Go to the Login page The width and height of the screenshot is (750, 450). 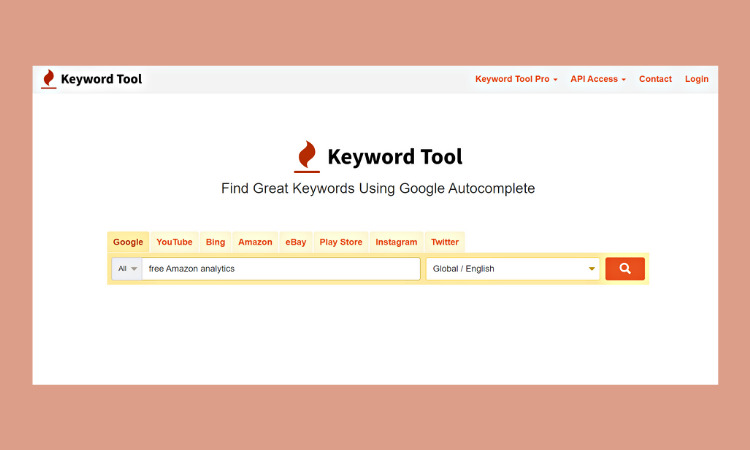(696, 79)
